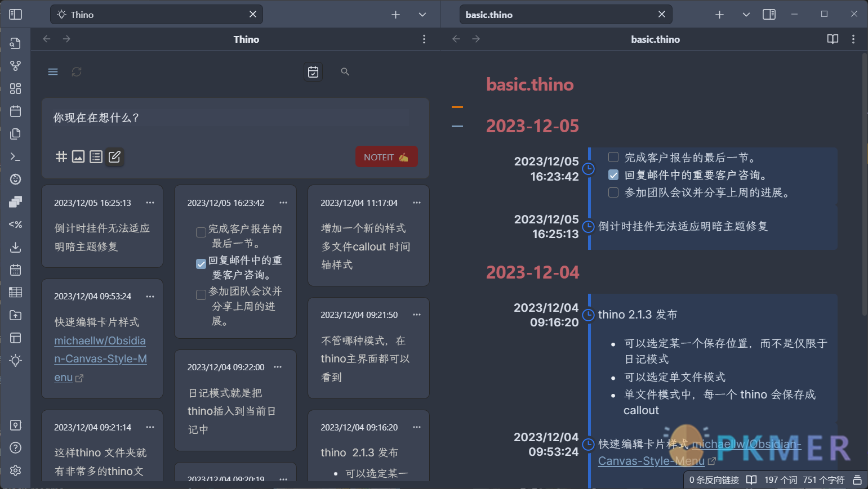The width and height of the screenshot is (868, 489).
Task: Insert image in Thino editor
Action: 78,156
